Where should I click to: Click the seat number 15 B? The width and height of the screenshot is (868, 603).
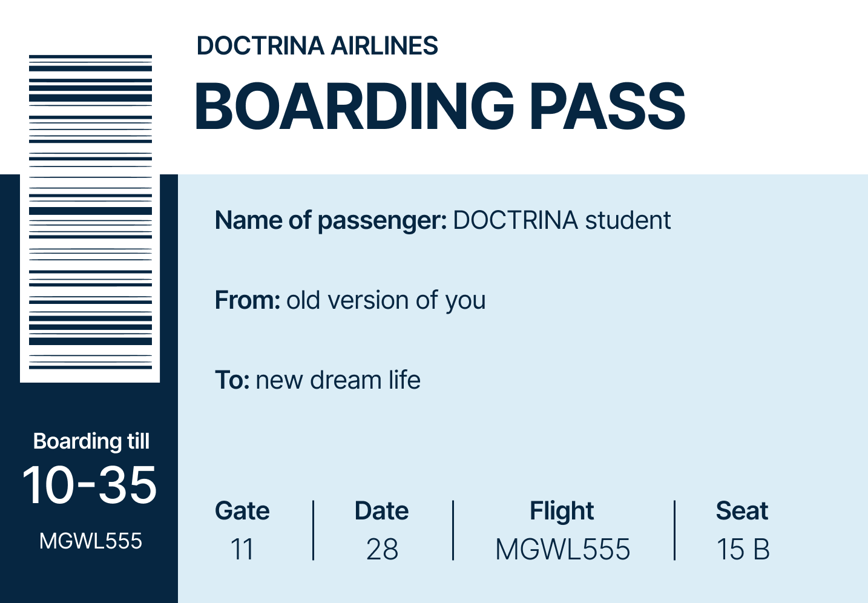click(743, 550)
